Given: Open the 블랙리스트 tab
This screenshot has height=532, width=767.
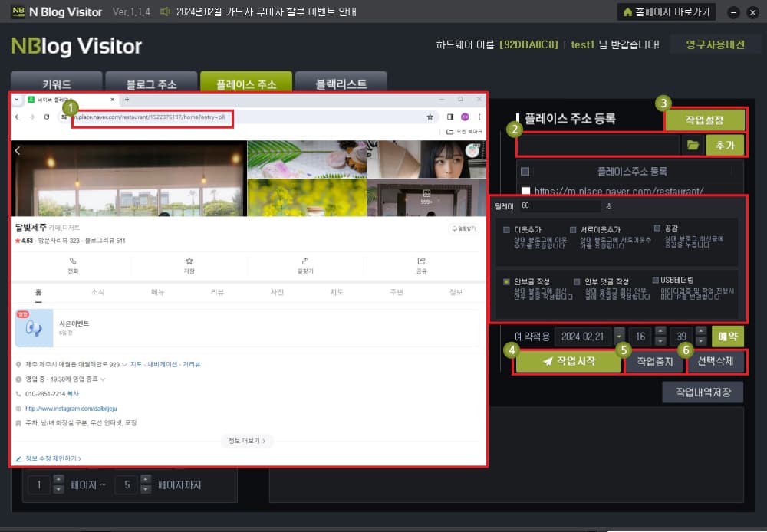Looking at the screenshot, I should (x=341, y=82).
